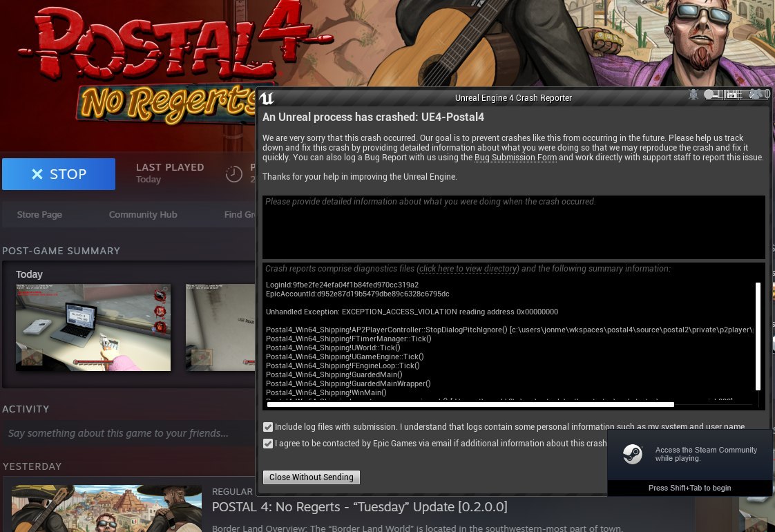Open the POSTAL 4 "Tuesday" Update [0.2.0.0] headline
The width and height of the screenshot is (775, 532).
click(359, 507)
